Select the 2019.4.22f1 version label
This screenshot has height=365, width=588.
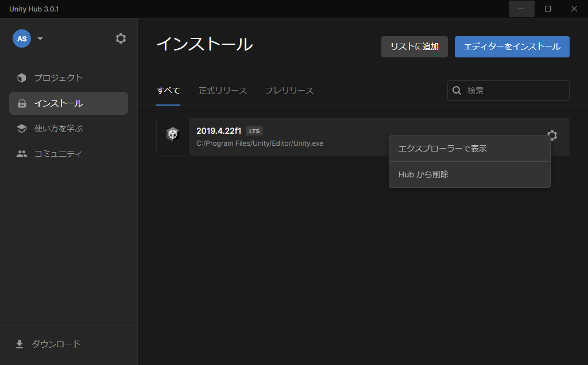(219, 131)
